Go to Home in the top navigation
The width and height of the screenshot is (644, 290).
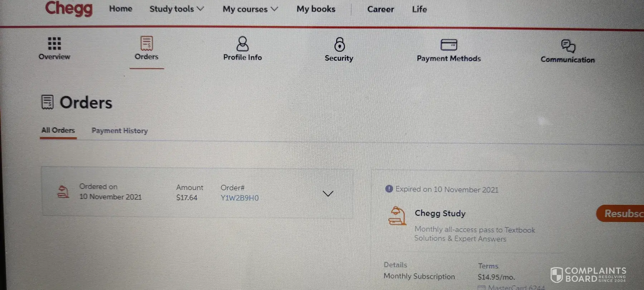121,9
